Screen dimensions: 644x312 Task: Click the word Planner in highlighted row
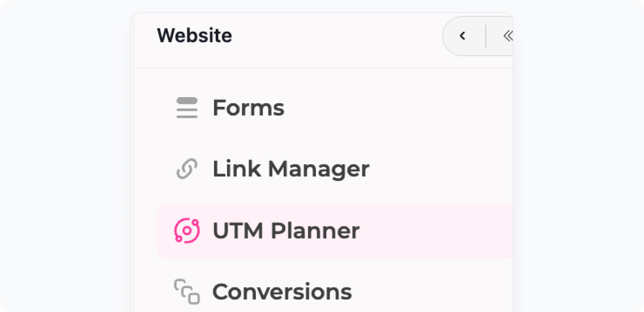(315, 231)
